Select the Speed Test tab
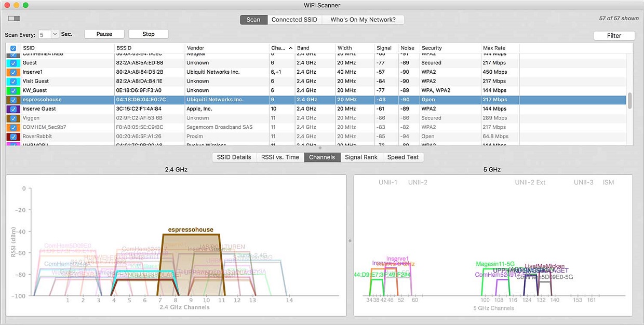Viewport: 644px width, 325px height. 403,157
